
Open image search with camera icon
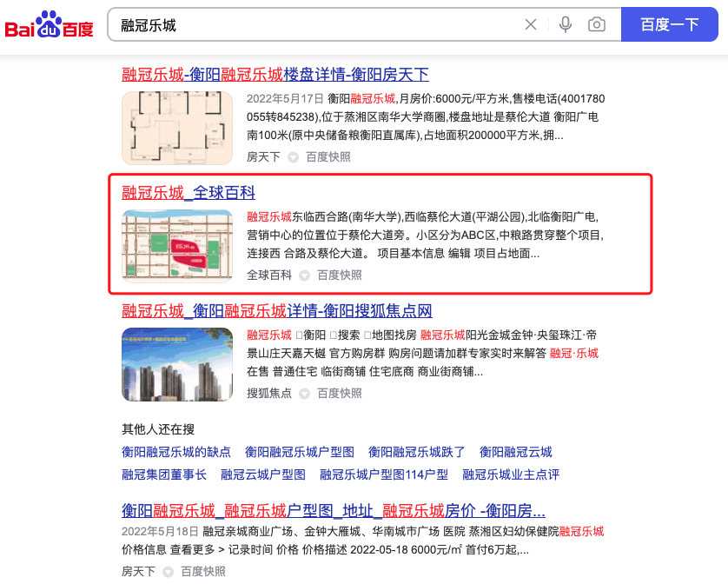click(597, 24)
